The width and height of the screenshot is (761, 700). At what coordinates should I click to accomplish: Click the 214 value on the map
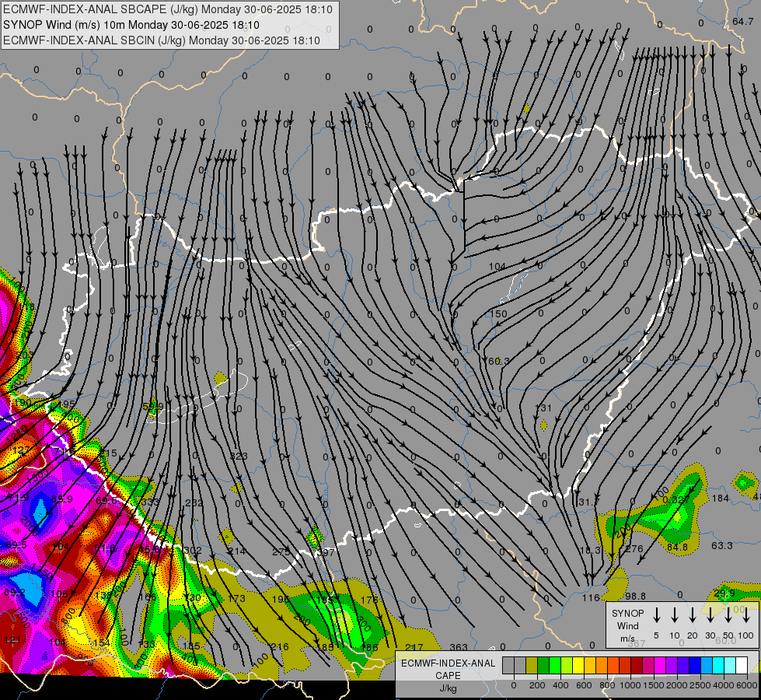coord(237,551)
